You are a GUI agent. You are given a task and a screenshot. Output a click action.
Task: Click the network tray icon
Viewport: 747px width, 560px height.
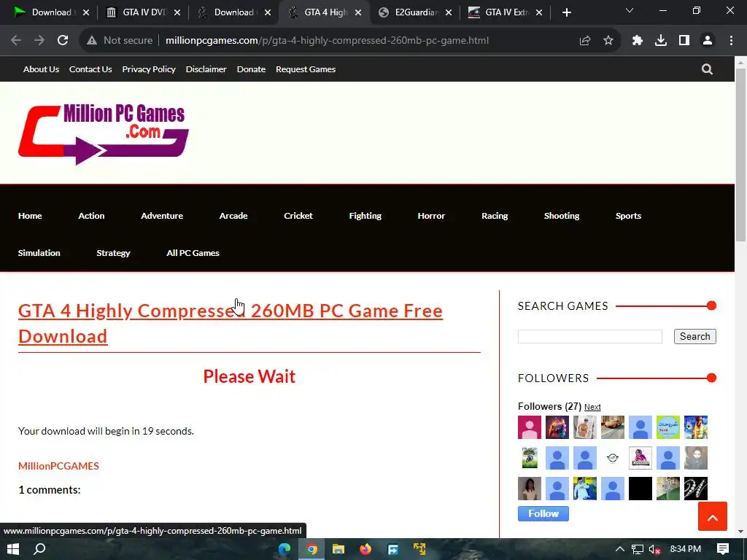tap(638, 550)
